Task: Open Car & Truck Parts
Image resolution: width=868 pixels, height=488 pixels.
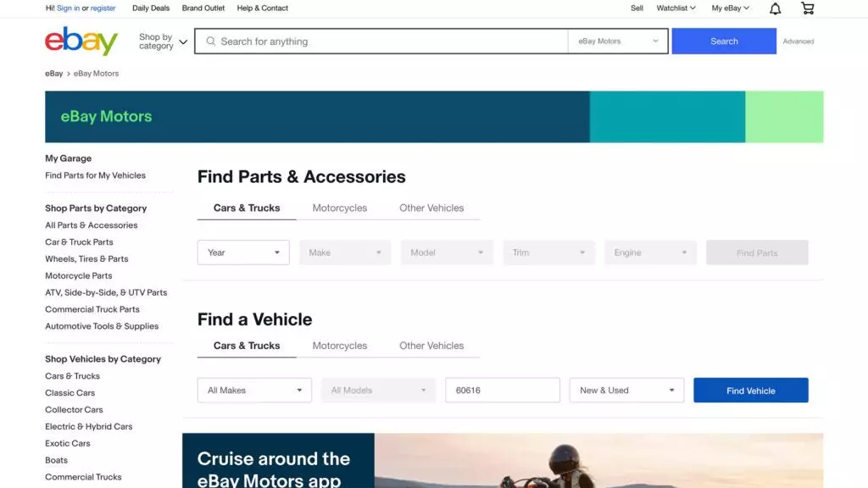Action: pyautogui.click(x=79, y=241)
